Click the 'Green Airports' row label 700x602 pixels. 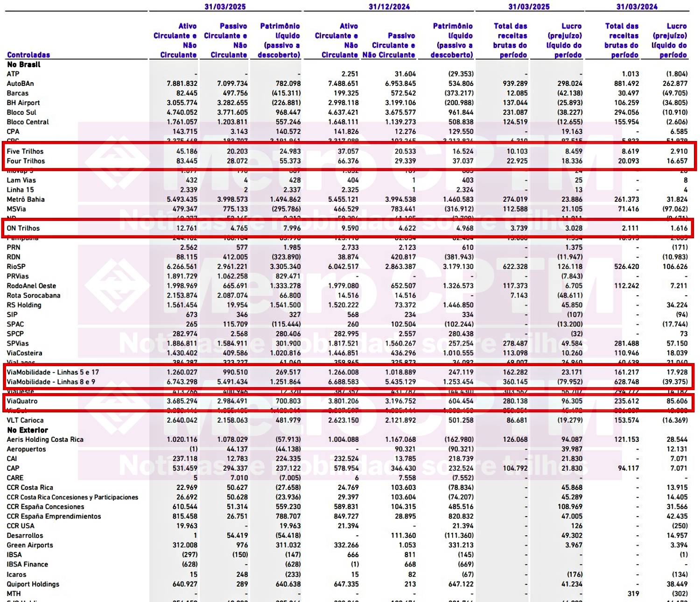point(30,545)
